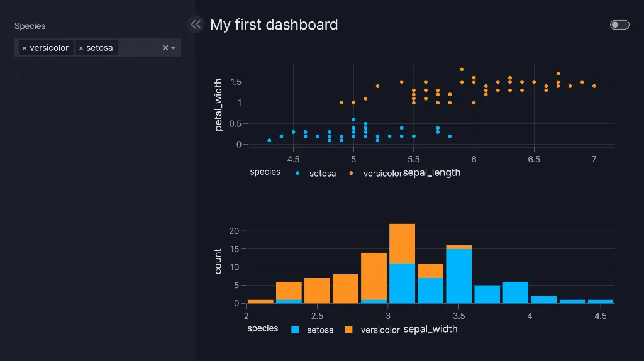Collapse the sidebar with double chevron icon

click(196, 25)
